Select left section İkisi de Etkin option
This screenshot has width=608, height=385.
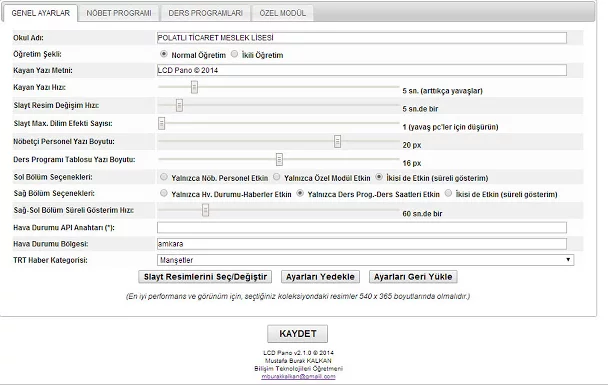click(379, 177)
